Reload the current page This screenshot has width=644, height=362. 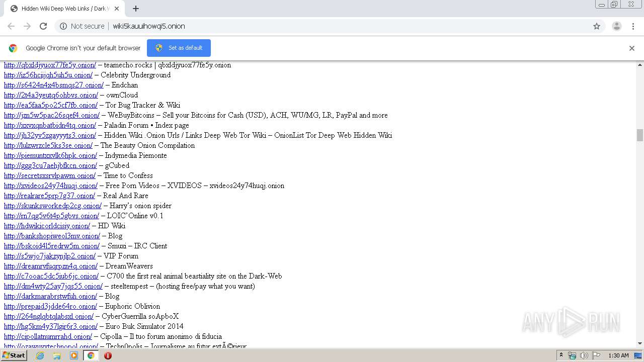pyautogui.click(x=43, y=26)
